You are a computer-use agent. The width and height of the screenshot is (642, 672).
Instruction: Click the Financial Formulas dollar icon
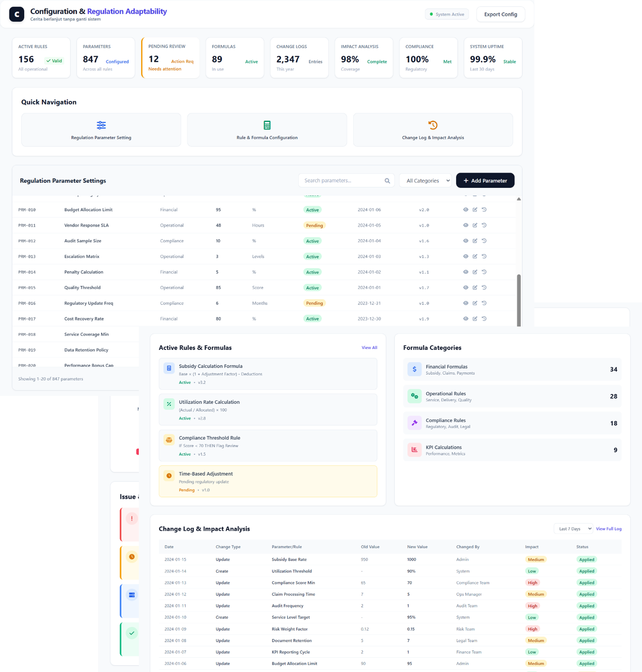(x=414, y=369)
